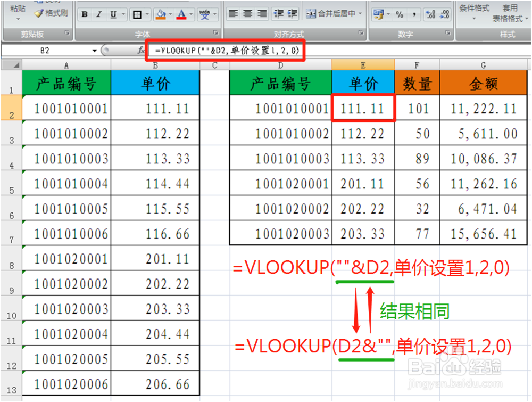Open the Fill Color dropdown arrow
The height and width of the screenshot is (402, 532).
(x=170, y=14)
